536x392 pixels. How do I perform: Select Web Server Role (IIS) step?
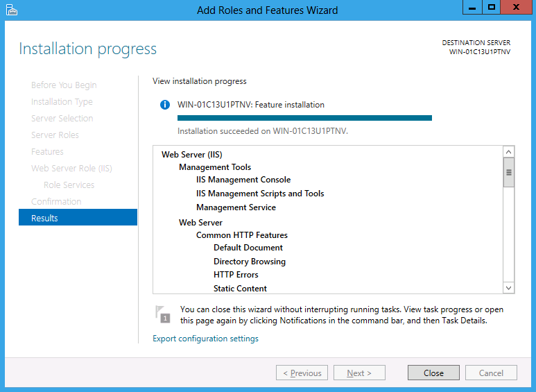click(71, 169)
